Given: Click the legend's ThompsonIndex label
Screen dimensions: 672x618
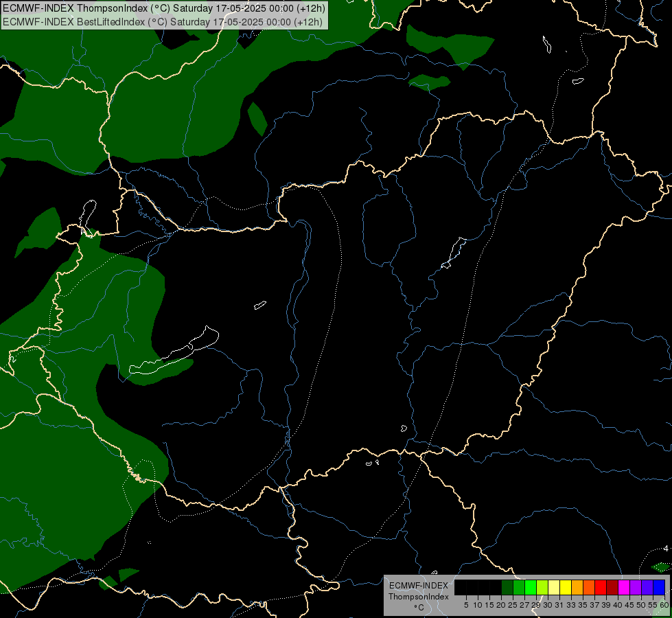Looking at the screenshot, I should click(418, 597).
